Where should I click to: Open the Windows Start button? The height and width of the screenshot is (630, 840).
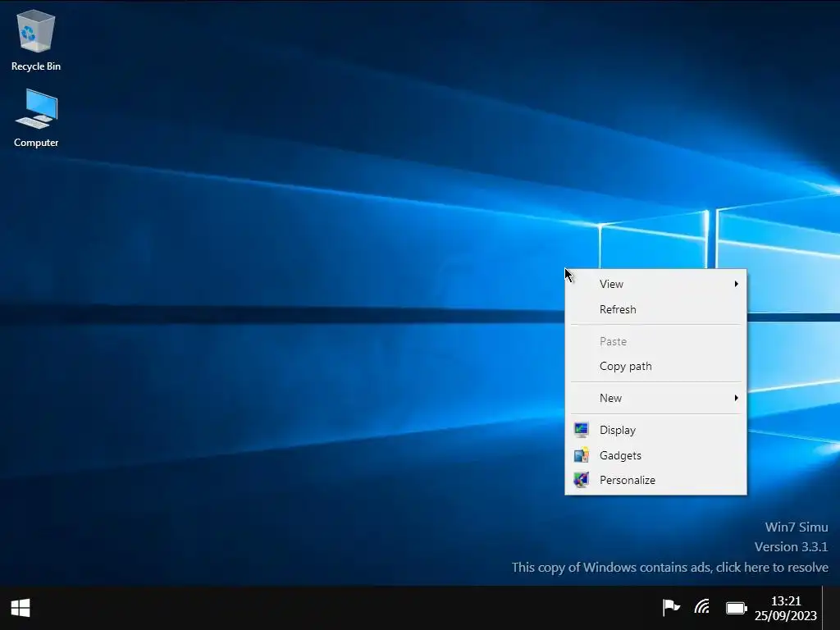pos(21,608)
